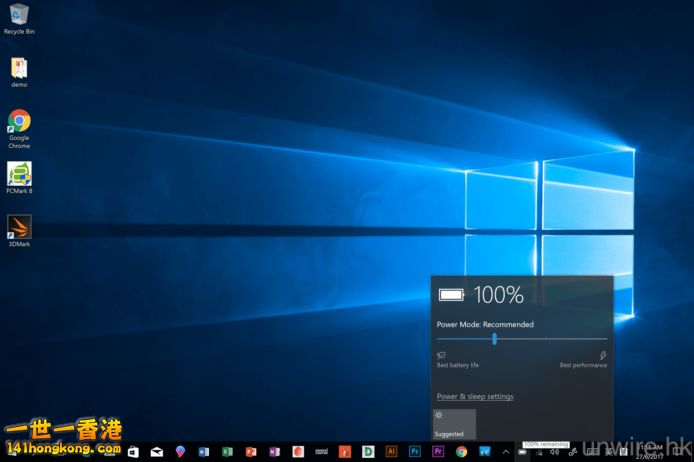This screenshot has height=462, width=694.
Task: Open the location-pin Maps icon on taskbar
Action: click(180, 451)
